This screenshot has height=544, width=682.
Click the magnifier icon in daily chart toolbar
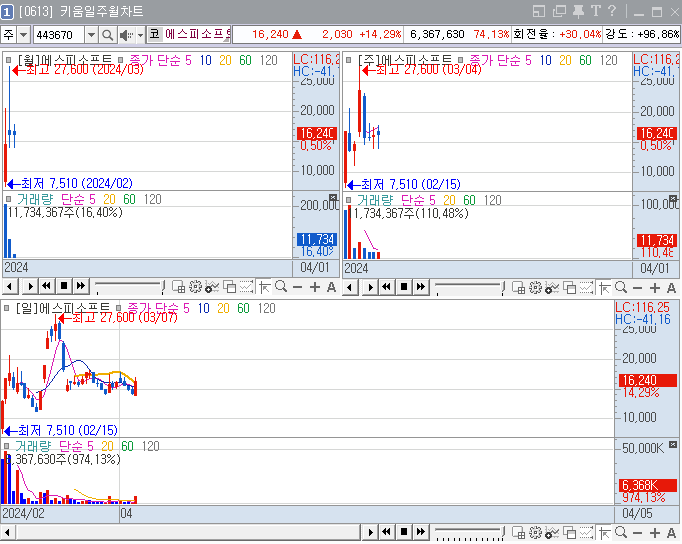[x=621, y=532]
